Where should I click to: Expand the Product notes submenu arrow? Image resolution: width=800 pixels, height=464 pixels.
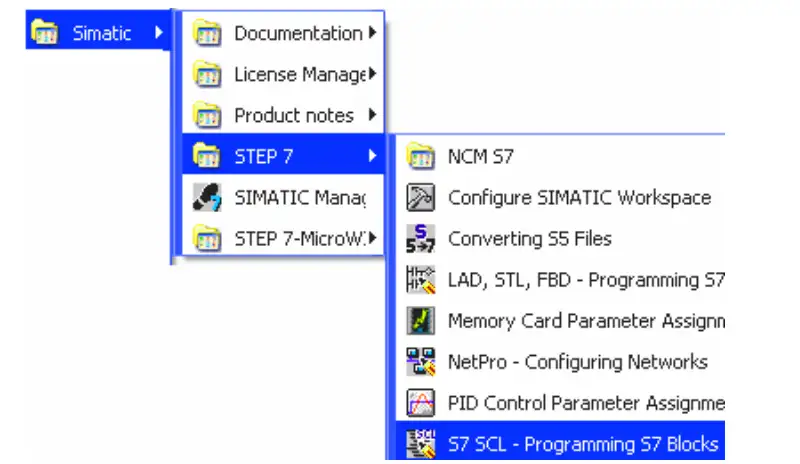point(373,115)
